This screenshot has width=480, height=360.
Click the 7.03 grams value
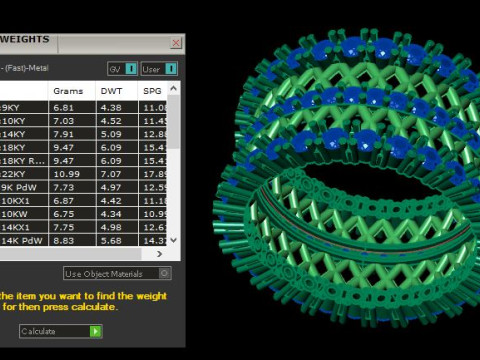(64, 121)
